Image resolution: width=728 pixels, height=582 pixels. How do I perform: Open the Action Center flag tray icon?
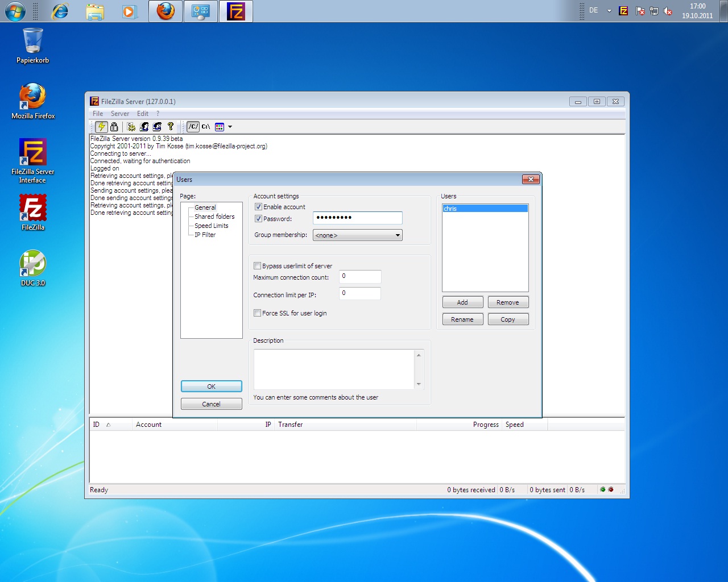(x=640, y=11)
